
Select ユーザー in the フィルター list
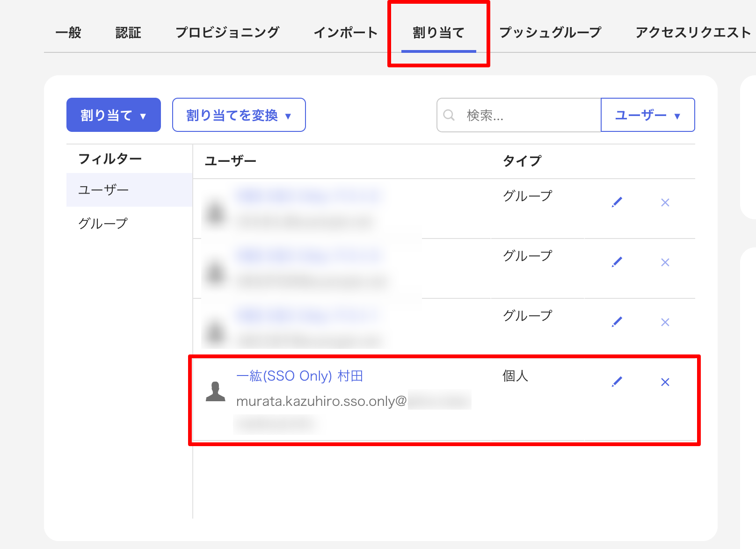(103, 190)
